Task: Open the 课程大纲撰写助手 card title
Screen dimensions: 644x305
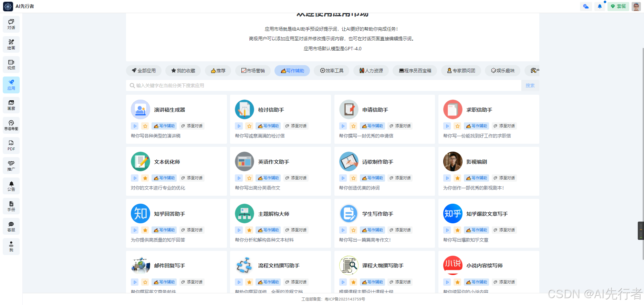Action: [x=383, y=266]
